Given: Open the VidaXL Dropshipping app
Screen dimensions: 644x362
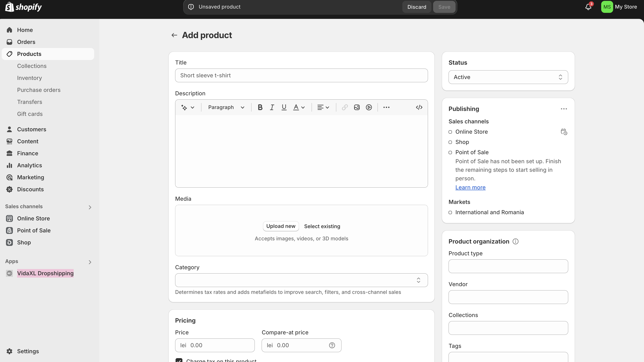Looking at the screenshot, I should 45,273.
